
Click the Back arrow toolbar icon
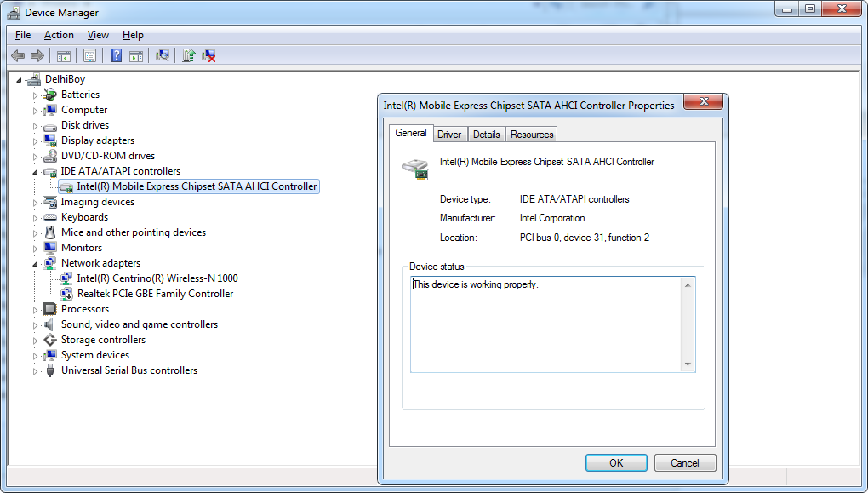(18, 55)
